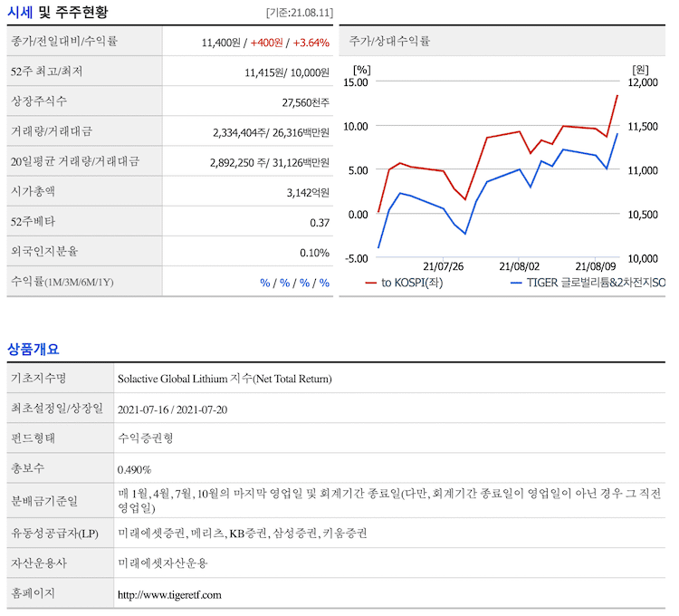Image resolution: width=679 pixels, height=616 pixels.
Task: Select the 최초설정일/상장일 row label
Action: click(x=57, y=408)
